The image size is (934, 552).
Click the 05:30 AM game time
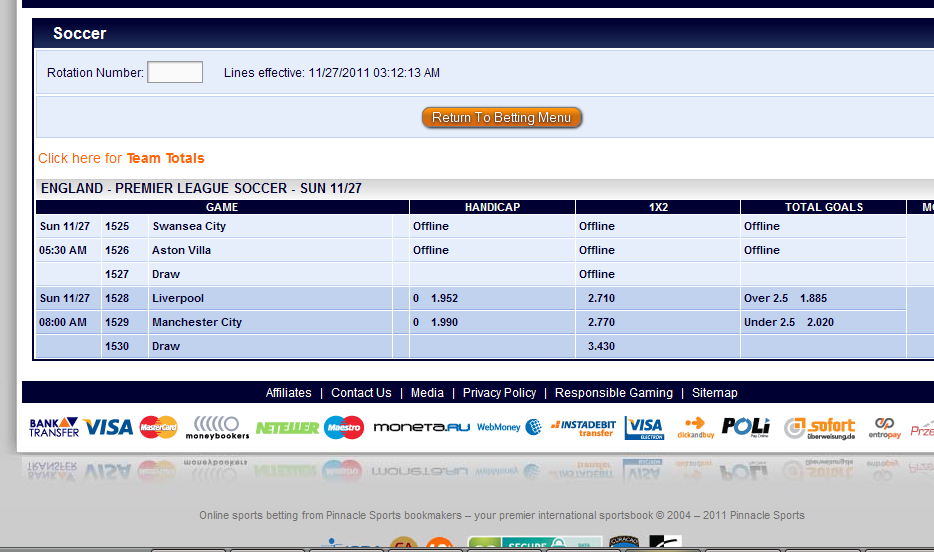click(x=63, y=250)
